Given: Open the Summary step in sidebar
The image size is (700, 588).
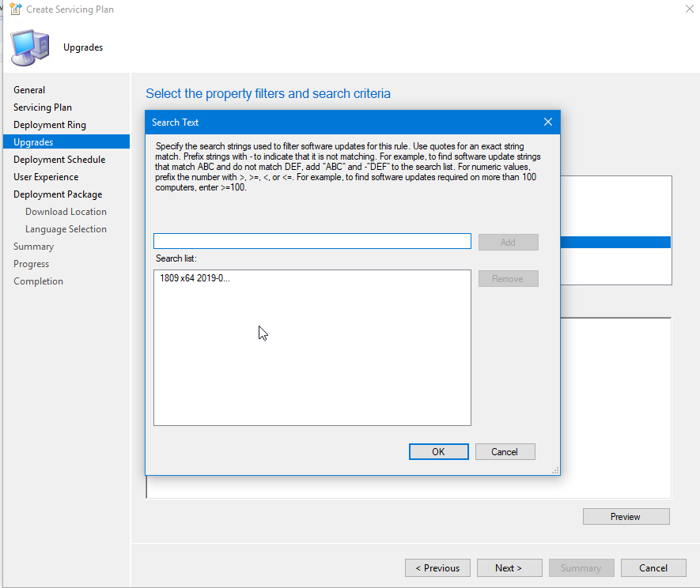Looking at the screenshot, I should tap(33, 247).
